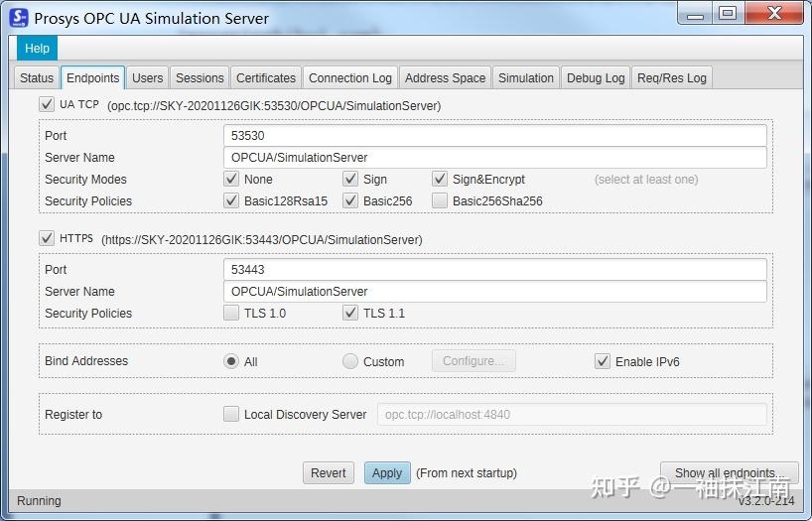
Task: Disable the HTTPS endpoint checkbox
Action: 47,239
